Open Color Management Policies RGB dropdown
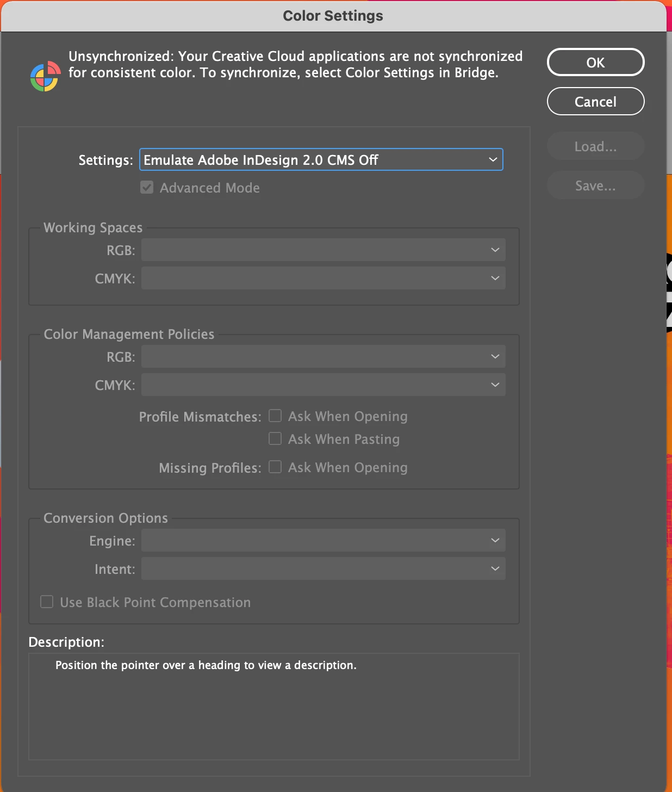 point(323,357)
